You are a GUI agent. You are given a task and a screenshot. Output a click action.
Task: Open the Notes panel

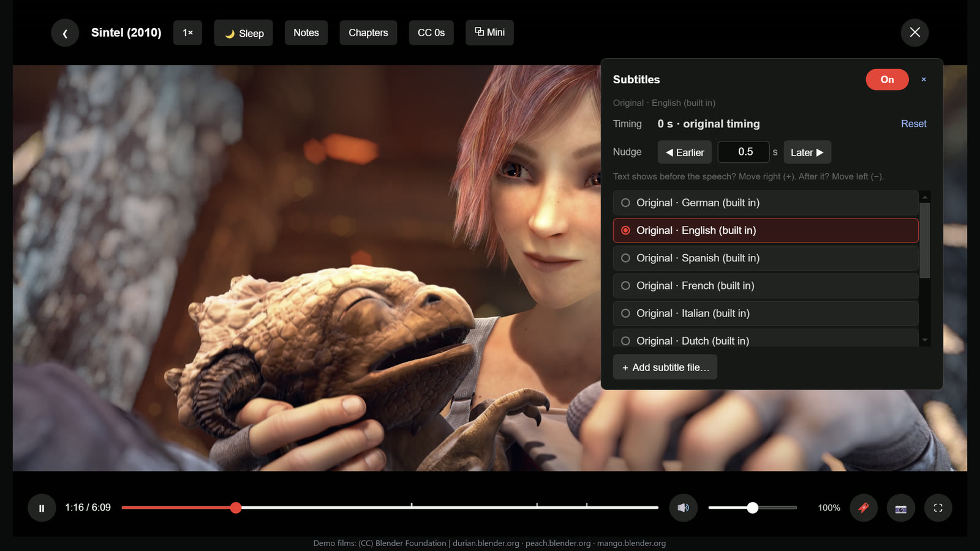(x=306, y=33)
